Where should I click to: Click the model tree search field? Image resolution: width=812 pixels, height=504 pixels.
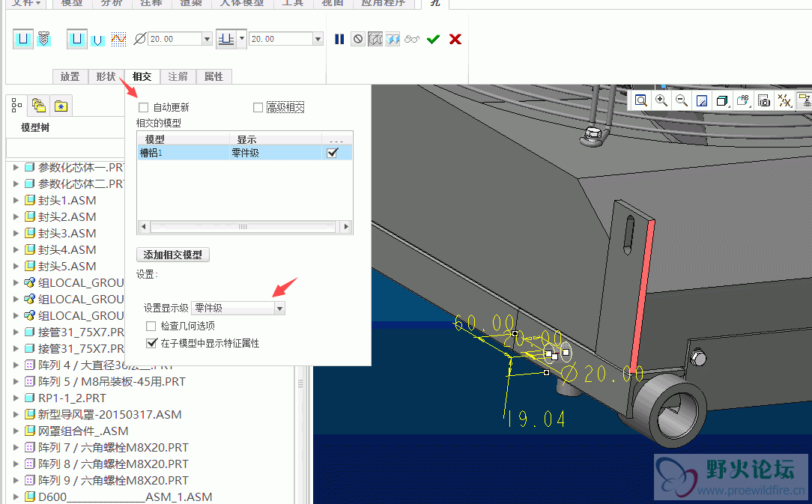pos(64,148)
